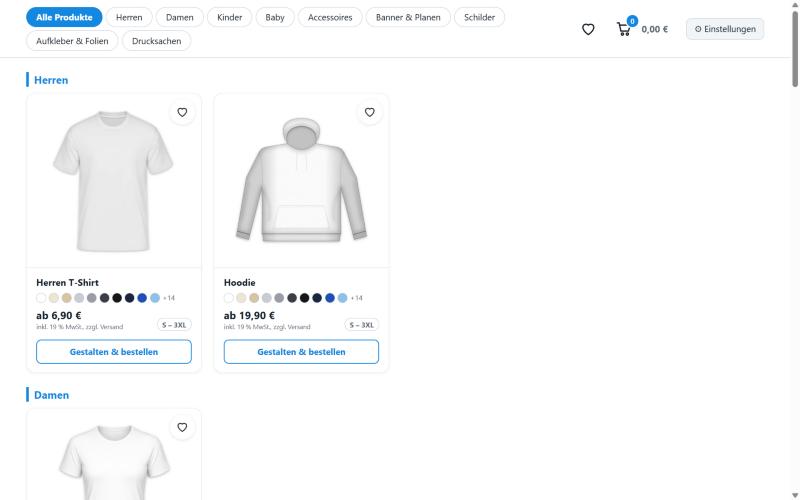800x500 pixels.
Task: Open the Kinder category
Action: point(230,17)
